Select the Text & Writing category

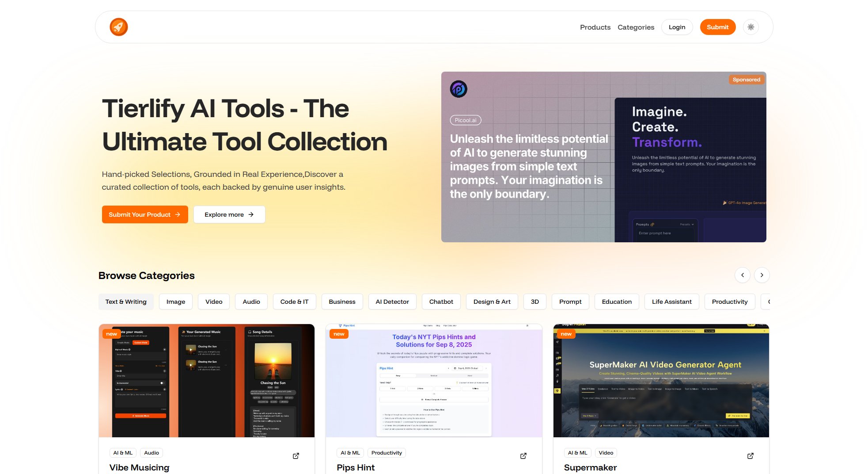[126, 302]
